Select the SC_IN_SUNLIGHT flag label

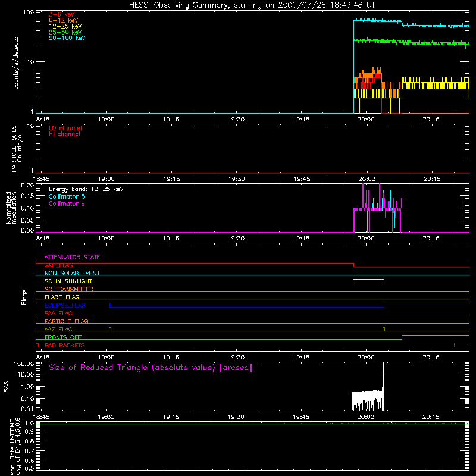(68, 281)
